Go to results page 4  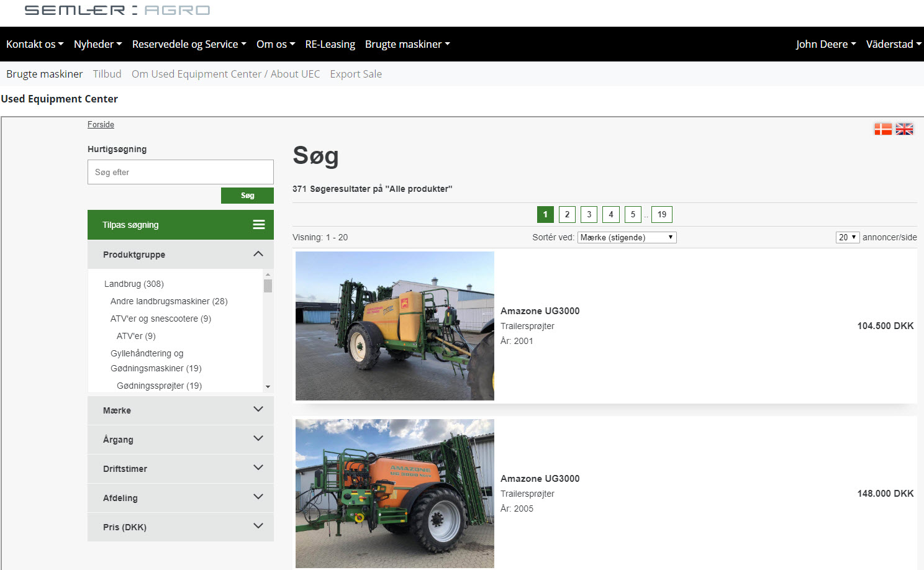[611, 214]
